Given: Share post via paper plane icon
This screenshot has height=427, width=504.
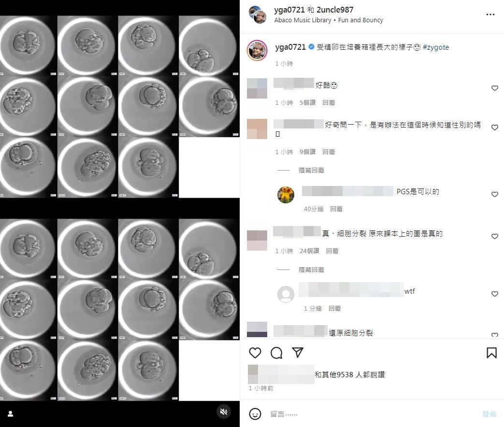Looking at the screenshot, I should [x=298, y=353].
